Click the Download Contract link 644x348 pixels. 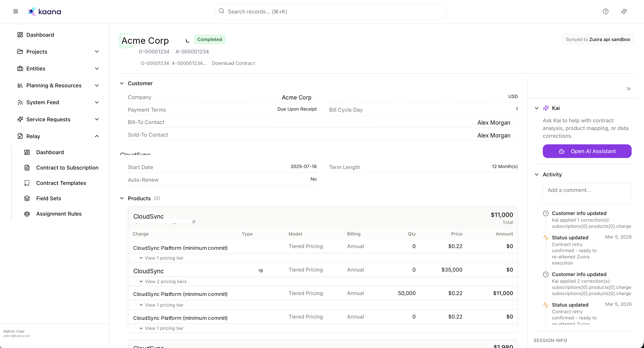[x=233, y=63]
